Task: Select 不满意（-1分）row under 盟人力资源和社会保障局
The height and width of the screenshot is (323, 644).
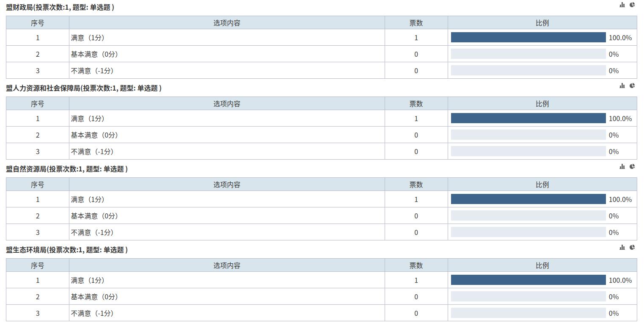Action: 92,152
